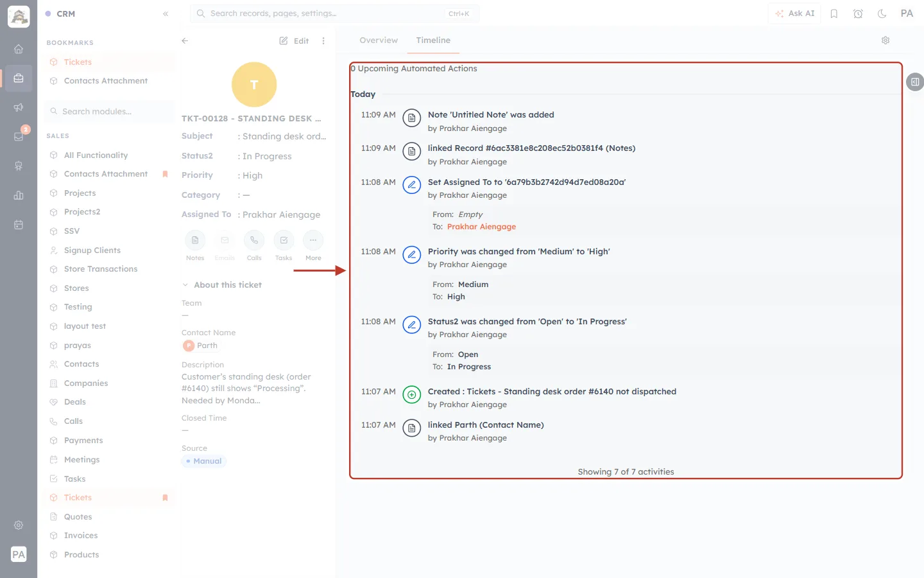
Task: Click the alarm clock reminders icon
Action: 858,13
